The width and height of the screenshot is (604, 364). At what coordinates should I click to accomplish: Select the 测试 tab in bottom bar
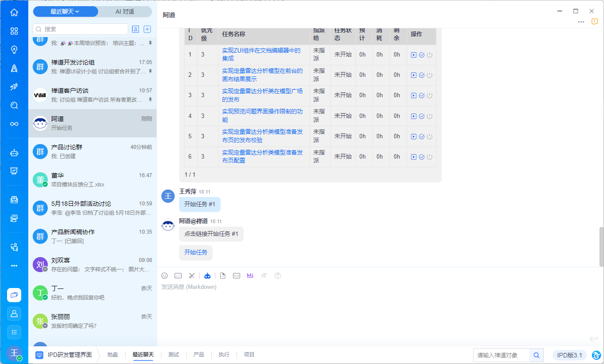[x=174, y=355]
